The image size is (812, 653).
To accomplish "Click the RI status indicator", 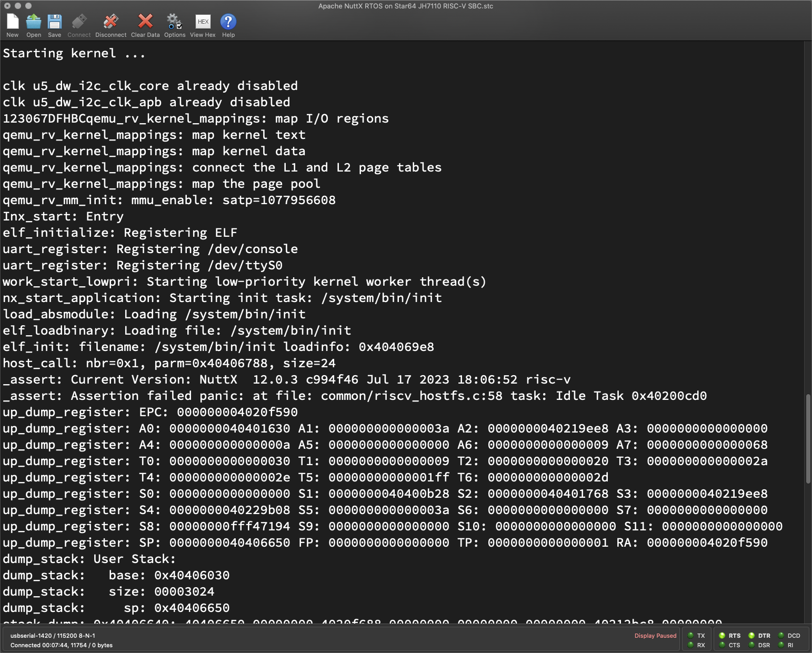I will (781, 645).
